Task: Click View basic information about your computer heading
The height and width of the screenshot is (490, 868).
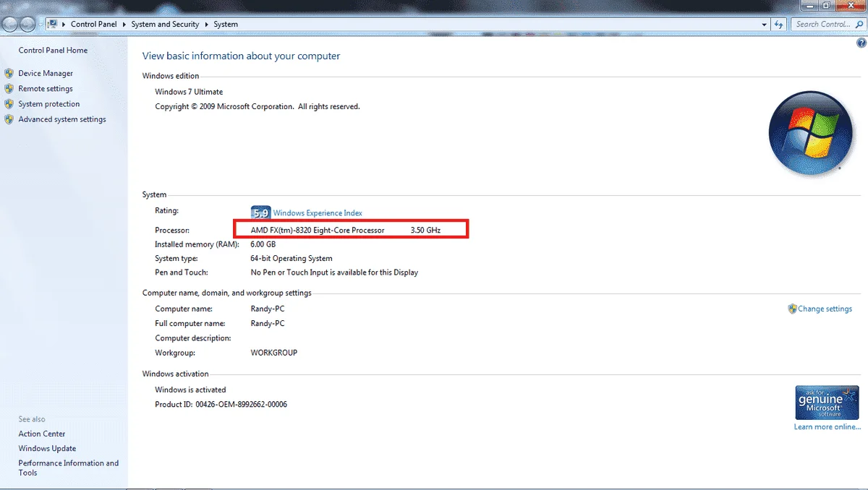Action: click(x=241, y=56)
